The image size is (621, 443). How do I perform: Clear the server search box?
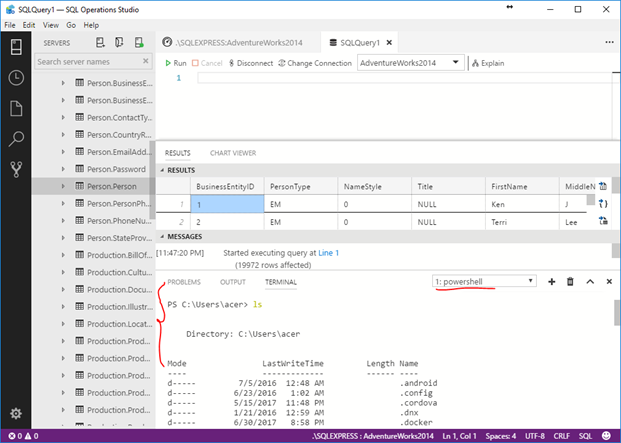click(x=145, y=61)
